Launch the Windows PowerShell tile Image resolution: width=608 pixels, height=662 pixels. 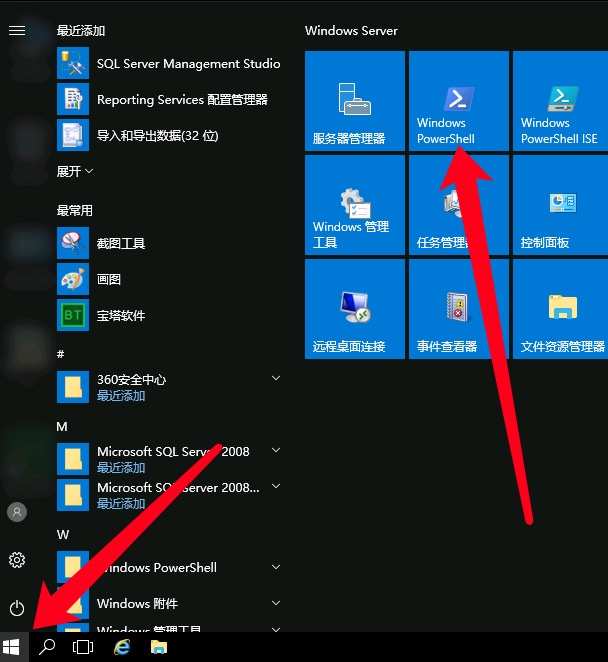(x=459, y=101)
